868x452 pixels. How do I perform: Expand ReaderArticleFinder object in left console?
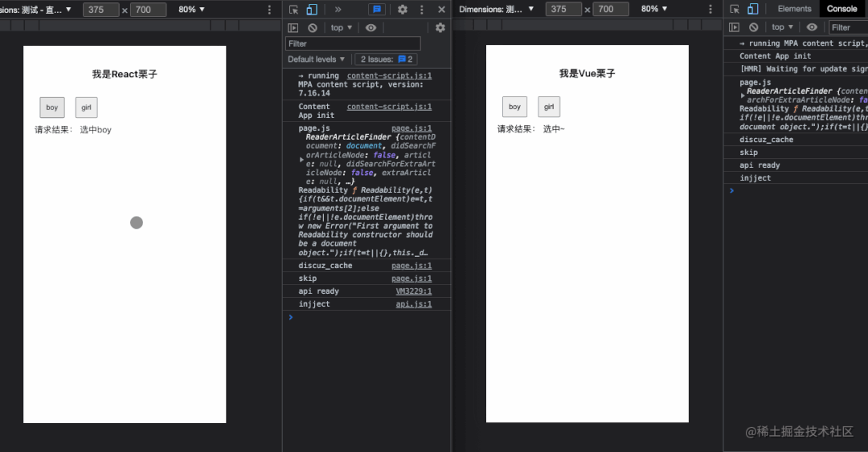tap(301, 159)
